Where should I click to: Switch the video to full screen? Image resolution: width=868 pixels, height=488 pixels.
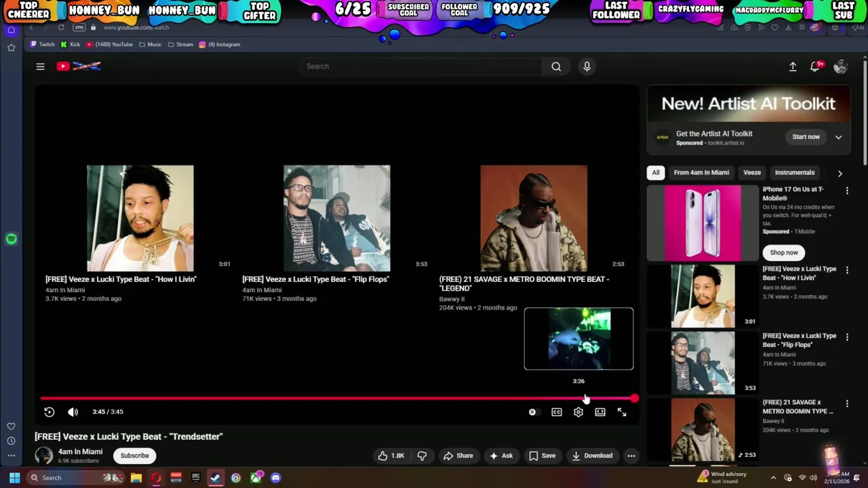point(622,412)
